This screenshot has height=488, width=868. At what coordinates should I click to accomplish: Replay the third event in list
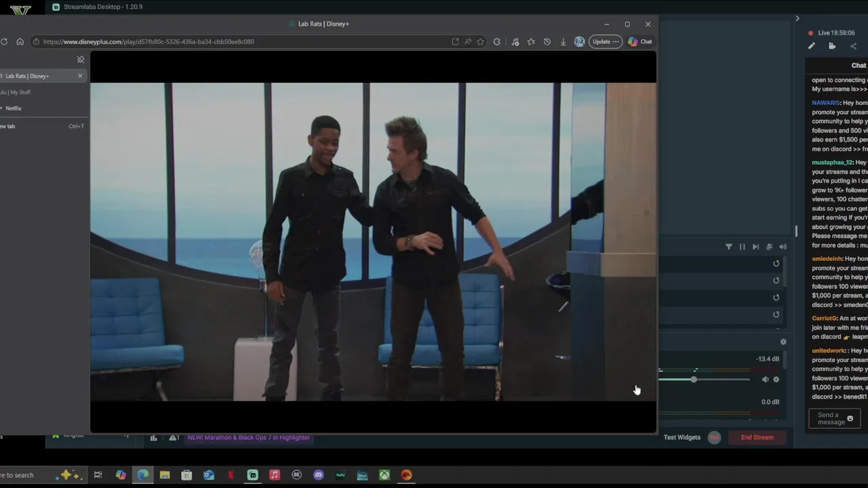(776, 298)
